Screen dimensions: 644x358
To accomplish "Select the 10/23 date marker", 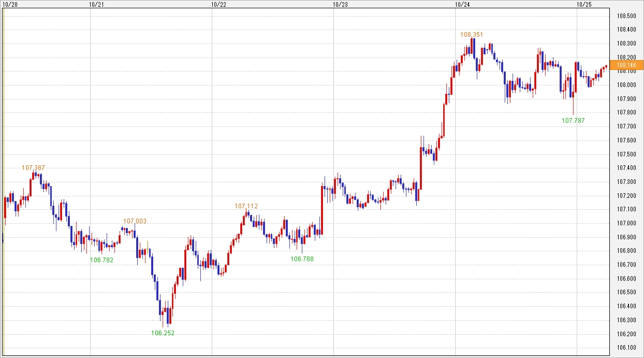I will (x=340, y=4).
